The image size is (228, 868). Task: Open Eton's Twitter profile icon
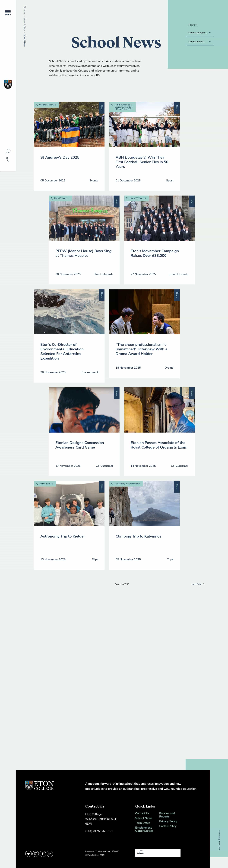29,853
